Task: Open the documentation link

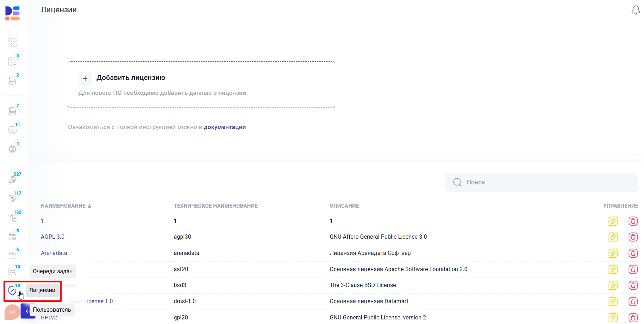Action: tap(225, 127)
